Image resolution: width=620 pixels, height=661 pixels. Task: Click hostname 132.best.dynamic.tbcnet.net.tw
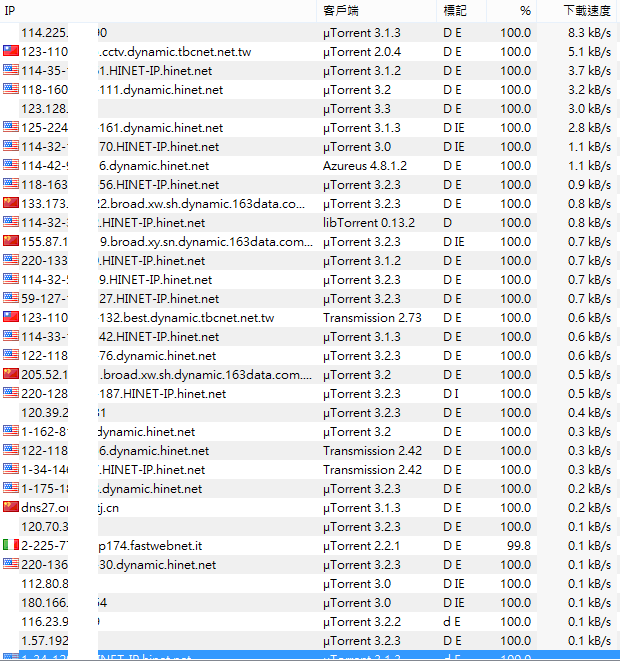pos(186,317)
